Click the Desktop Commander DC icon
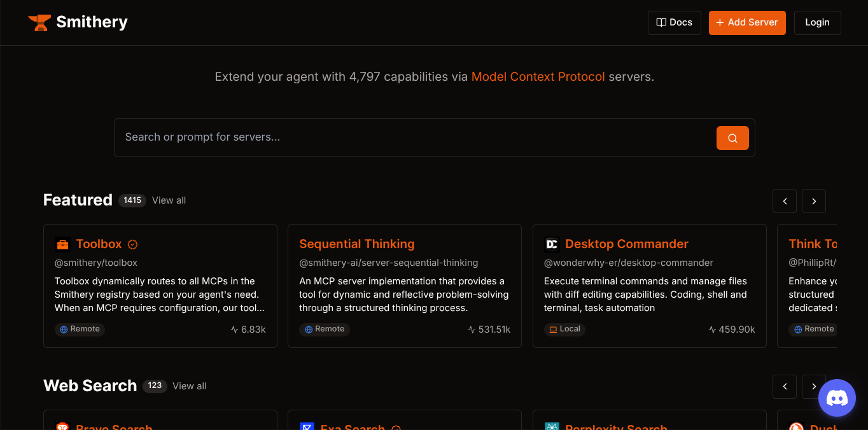The width and height of the screenshot is (868, 430). 552,244
